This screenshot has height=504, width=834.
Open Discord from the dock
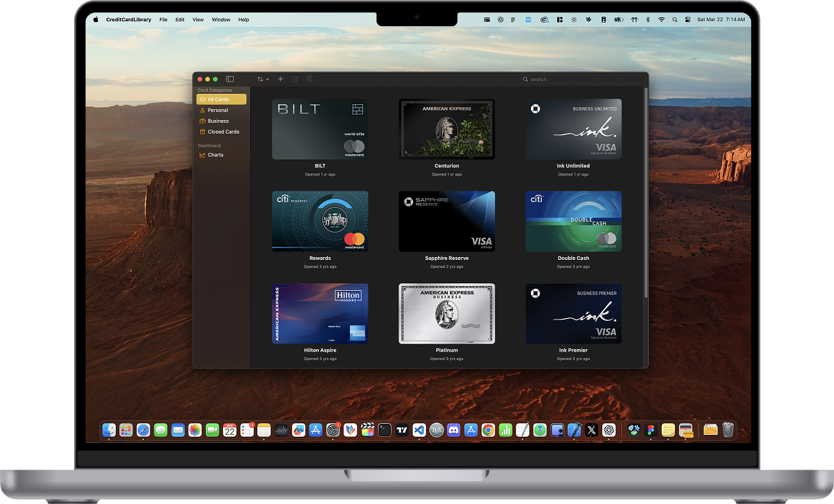[x=453, y=430]
